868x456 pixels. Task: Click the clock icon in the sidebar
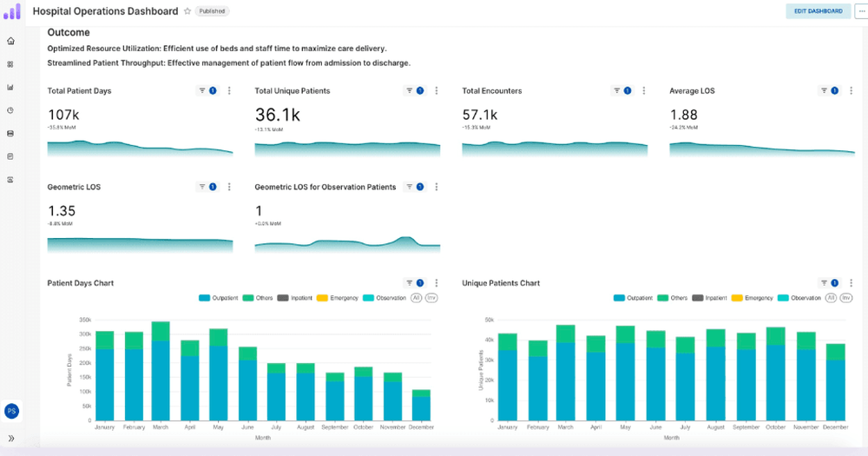[x=10, y=110]
